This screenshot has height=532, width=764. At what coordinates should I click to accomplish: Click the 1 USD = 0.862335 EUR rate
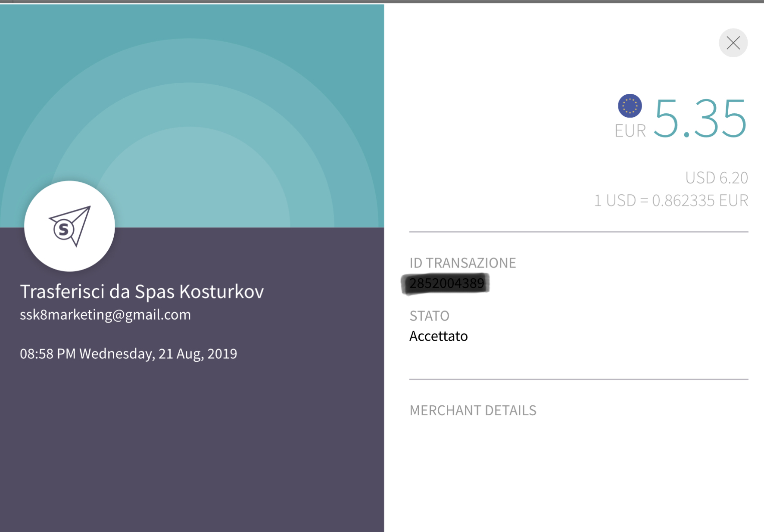[x=671, y=201]
